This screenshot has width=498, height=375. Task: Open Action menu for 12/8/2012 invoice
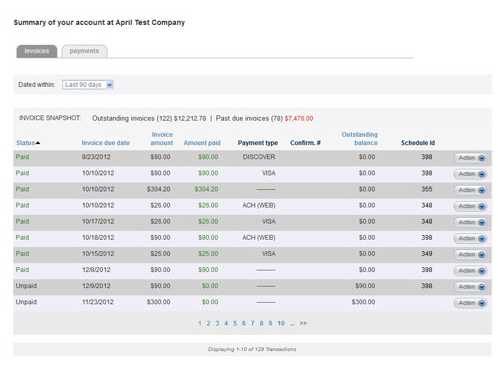click(x=470, y=271)
